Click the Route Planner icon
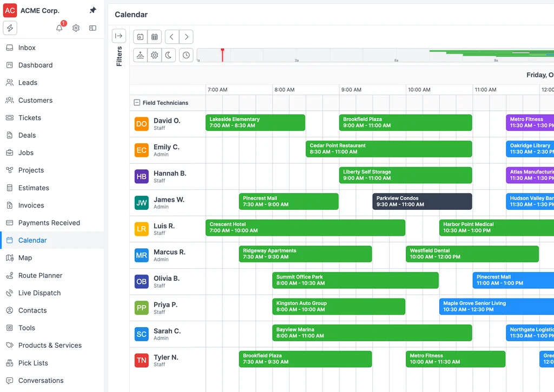This screenshot has height=392, width=554. 10,275
